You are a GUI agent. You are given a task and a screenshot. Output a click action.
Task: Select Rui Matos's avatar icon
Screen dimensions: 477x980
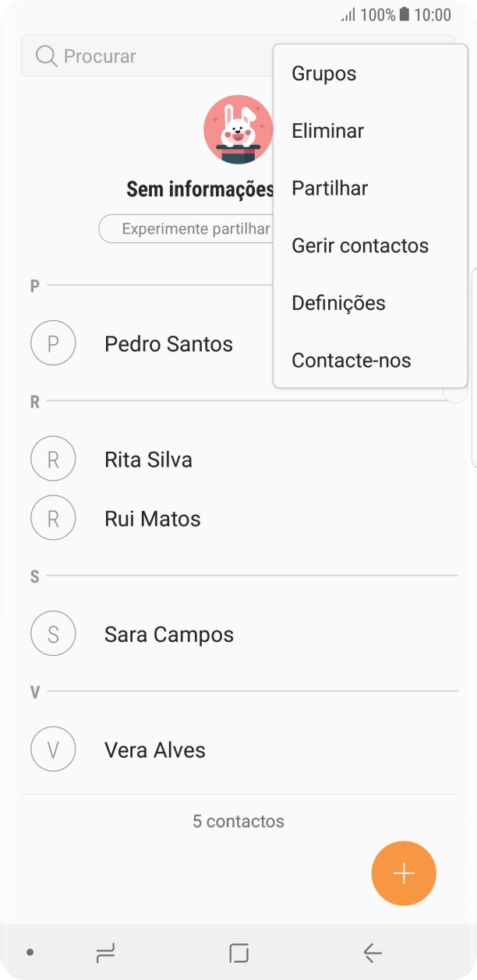[53, 517]
